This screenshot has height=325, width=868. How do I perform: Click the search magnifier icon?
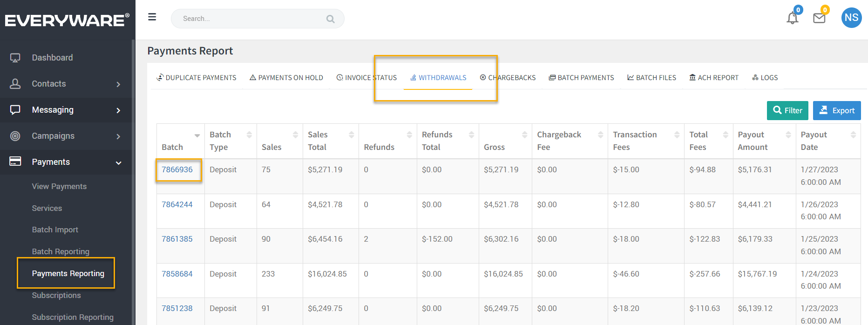(x=331, y=19)
